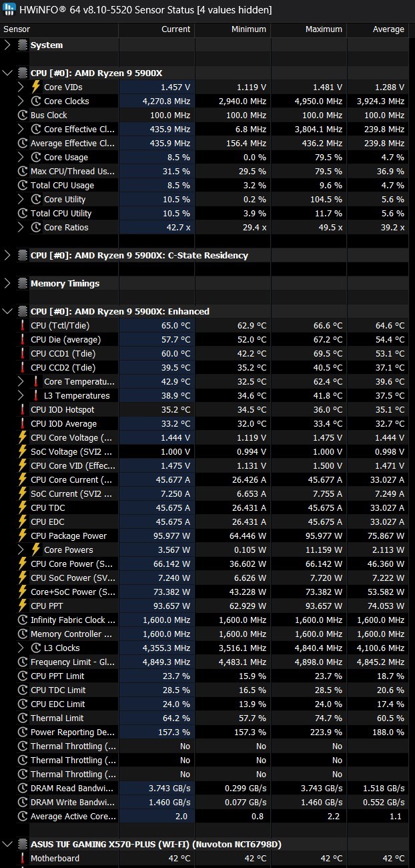Click the HWiNFO app icon in title bar
The image size is (415, 868).
(x=10, y=10)
